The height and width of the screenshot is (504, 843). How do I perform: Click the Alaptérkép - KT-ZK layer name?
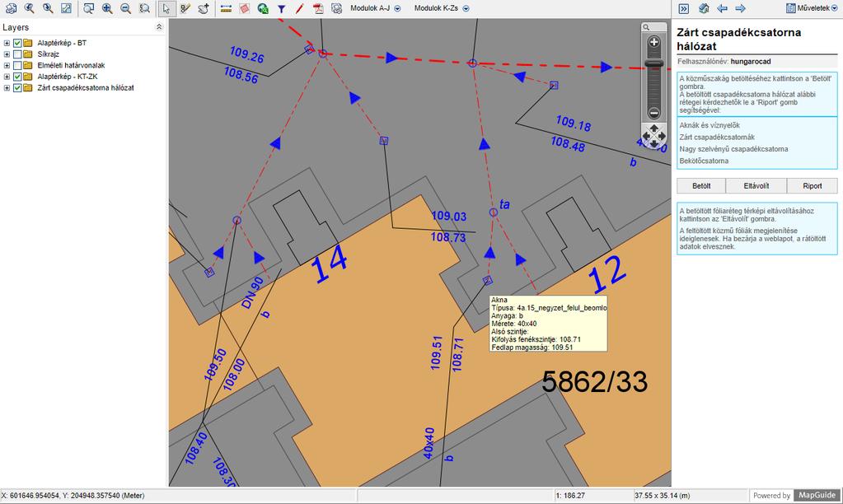click(68, 77)
